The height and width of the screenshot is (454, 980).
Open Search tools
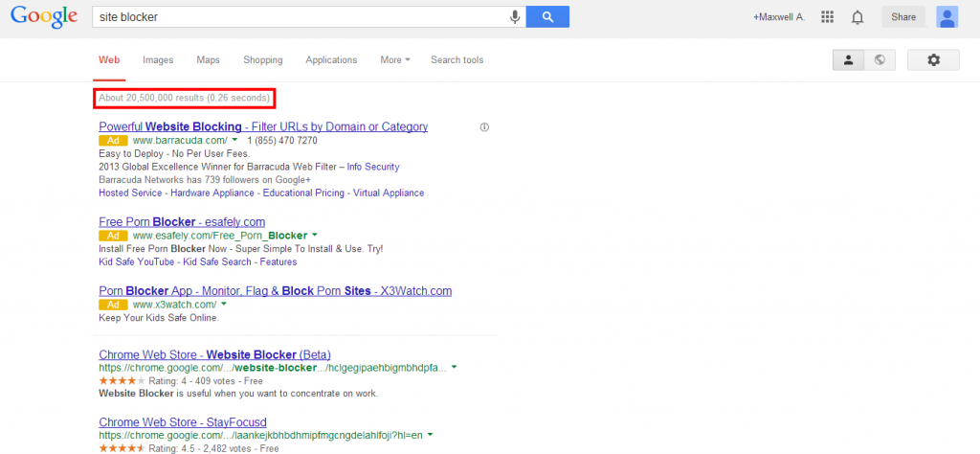(x=457, y=60)
